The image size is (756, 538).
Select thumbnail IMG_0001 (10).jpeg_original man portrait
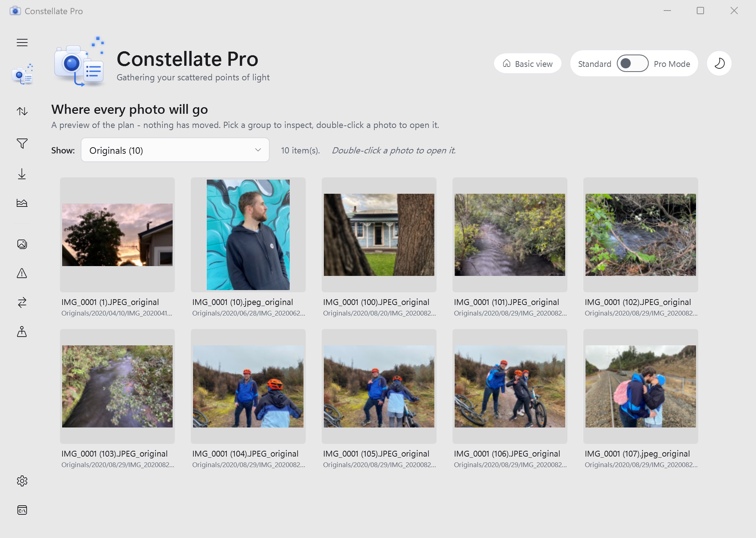tap(248, 235)
